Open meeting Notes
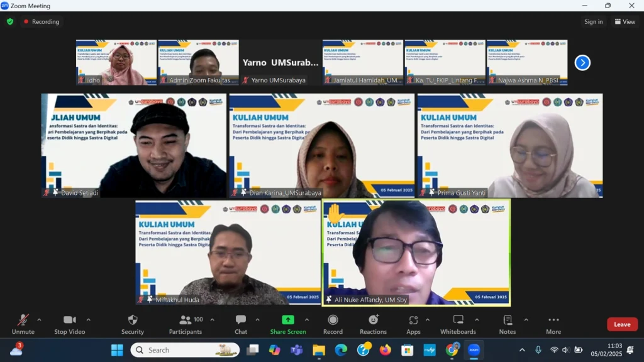 (x=507, y=321)
